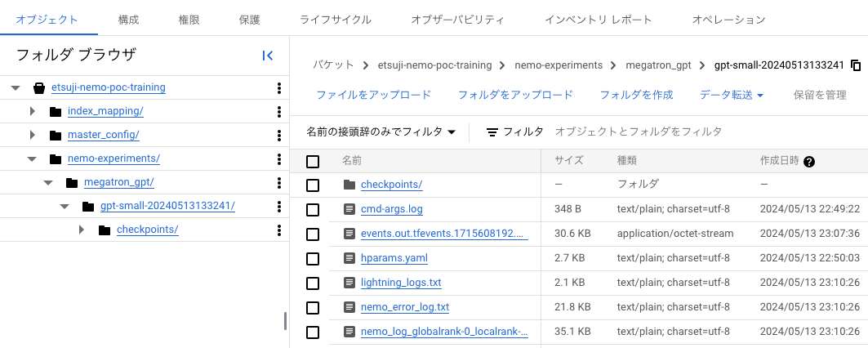Open more options for nemo-experiments/ folder
Viewport: 868px width, 348px height.
279,158
